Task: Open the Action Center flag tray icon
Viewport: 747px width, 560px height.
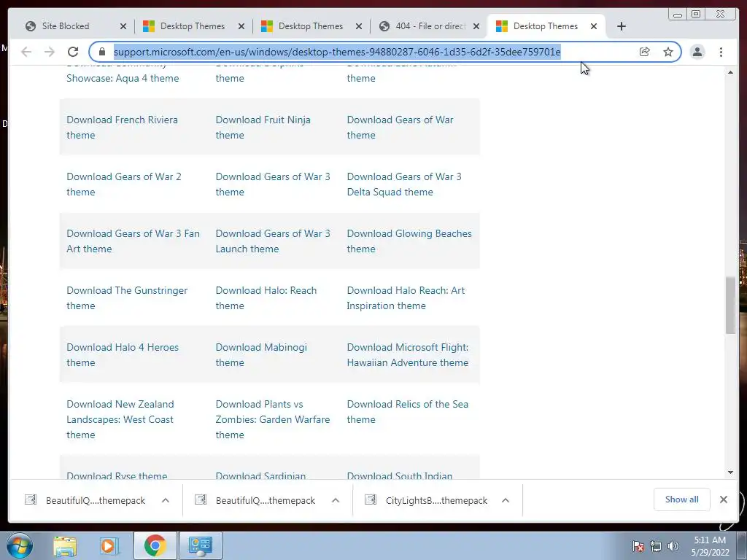Action: coord(638,546)
